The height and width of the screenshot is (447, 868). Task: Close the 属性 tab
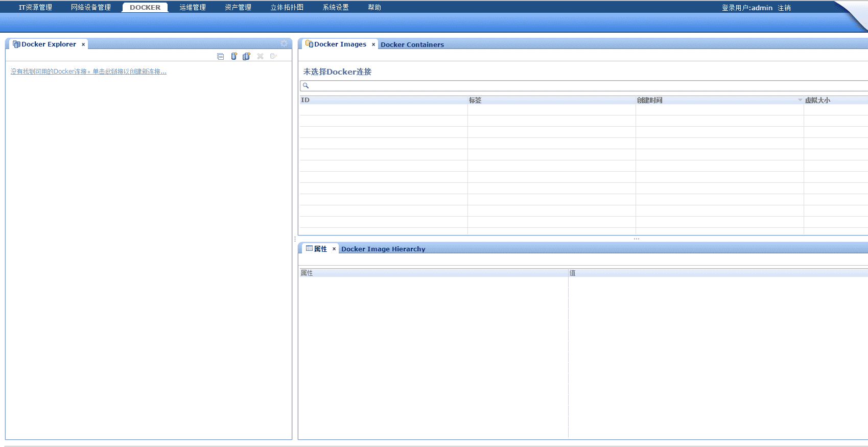(x=334, y=249)
